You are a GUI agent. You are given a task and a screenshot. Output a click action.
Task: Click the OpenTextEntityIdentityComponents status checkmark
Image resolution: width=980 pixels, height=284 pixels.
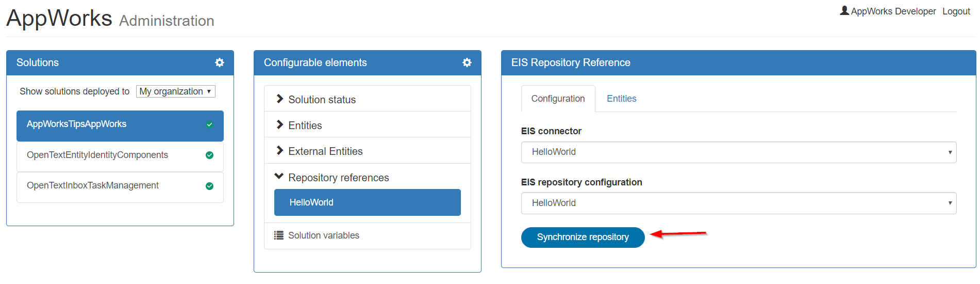(x=209, y=155)
